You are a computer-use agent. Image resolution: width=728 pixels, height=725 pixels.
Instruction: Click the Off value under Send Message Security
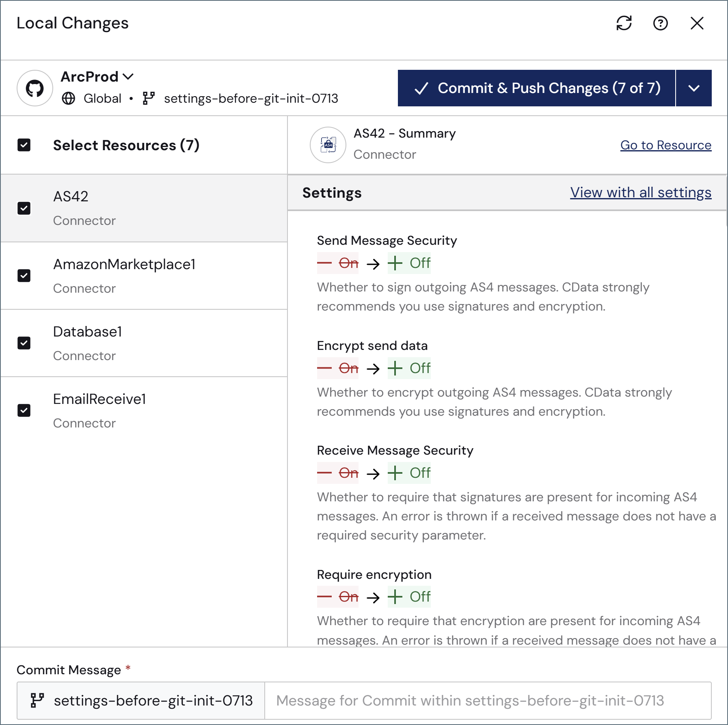[409, 263]
